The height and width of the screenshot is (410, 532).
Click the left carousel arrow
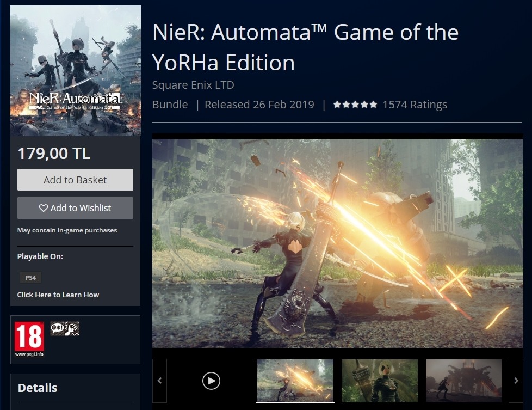[x=159, y=381]
